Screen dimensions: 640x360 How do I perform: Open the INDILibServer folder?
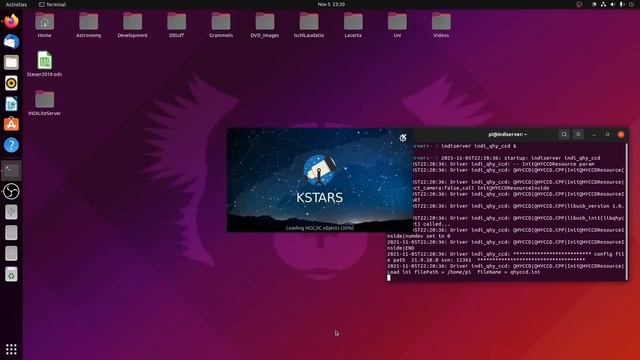[x=44, y=103]
